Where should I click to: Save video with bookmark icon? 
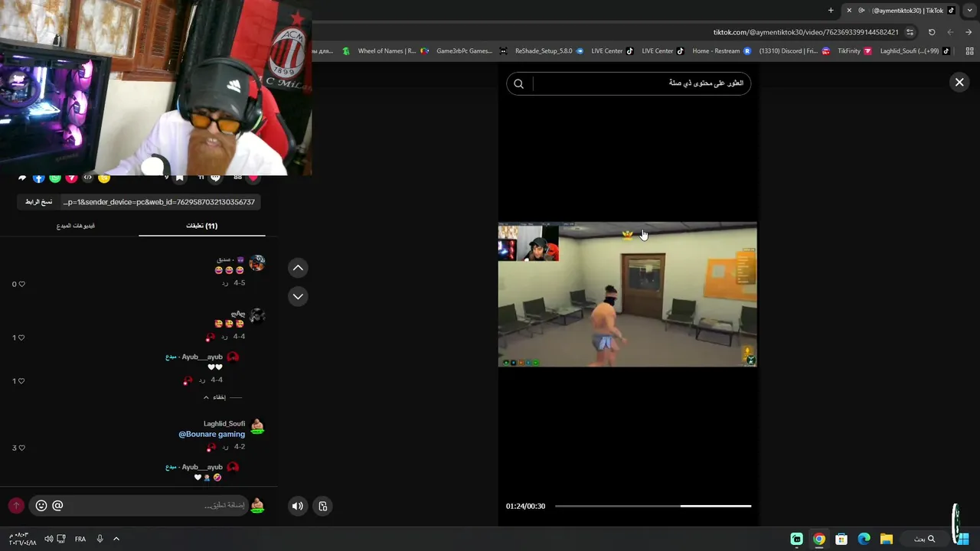tap(180, 178)
